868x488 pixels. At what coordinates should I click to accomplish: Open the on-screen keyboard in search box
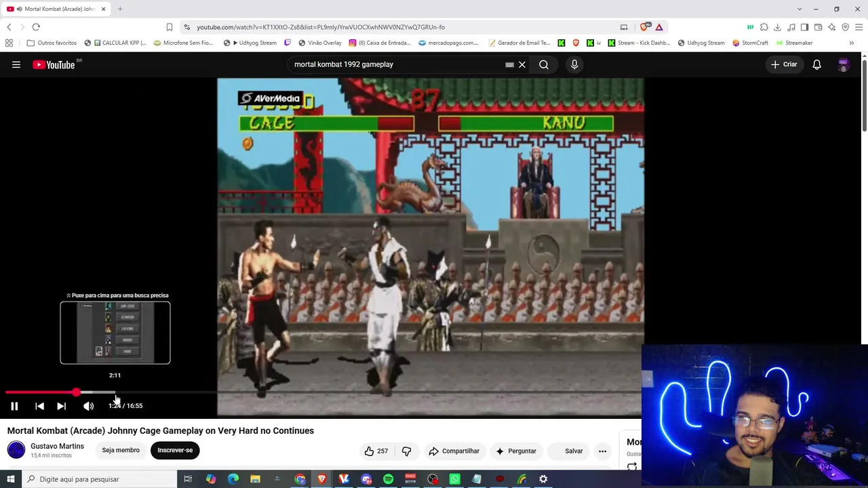tap(509, 64)
